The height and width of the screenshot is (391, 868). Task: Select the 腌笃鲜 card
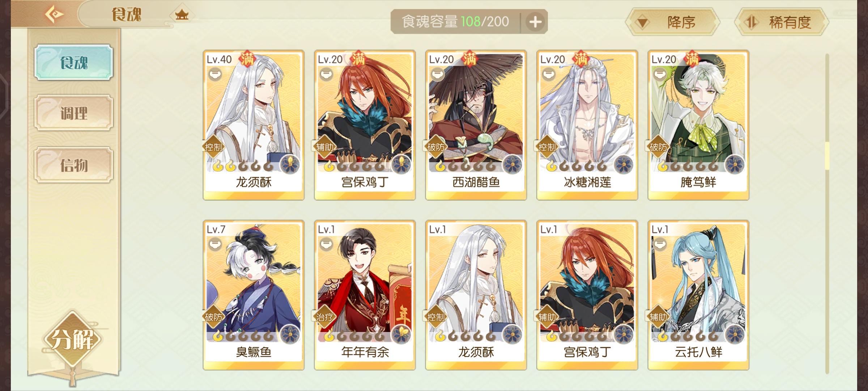[698, 125]
